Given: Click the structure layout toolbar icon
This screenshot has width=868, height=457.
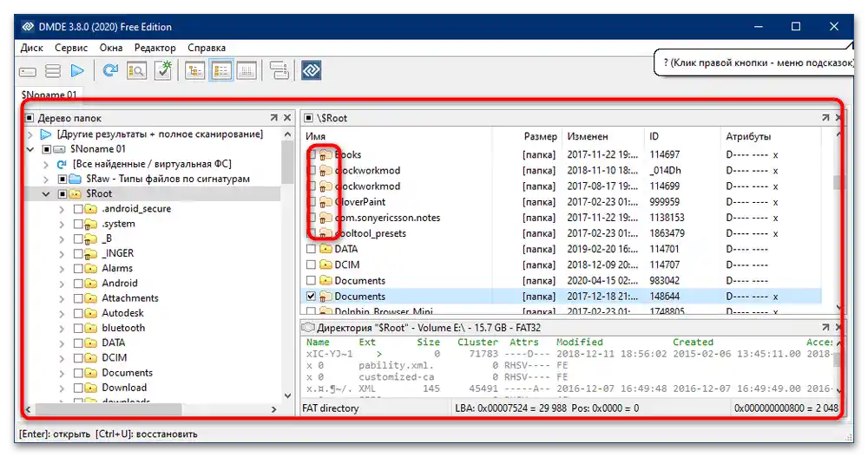Looking at the screenshot, I should point(279,70).
